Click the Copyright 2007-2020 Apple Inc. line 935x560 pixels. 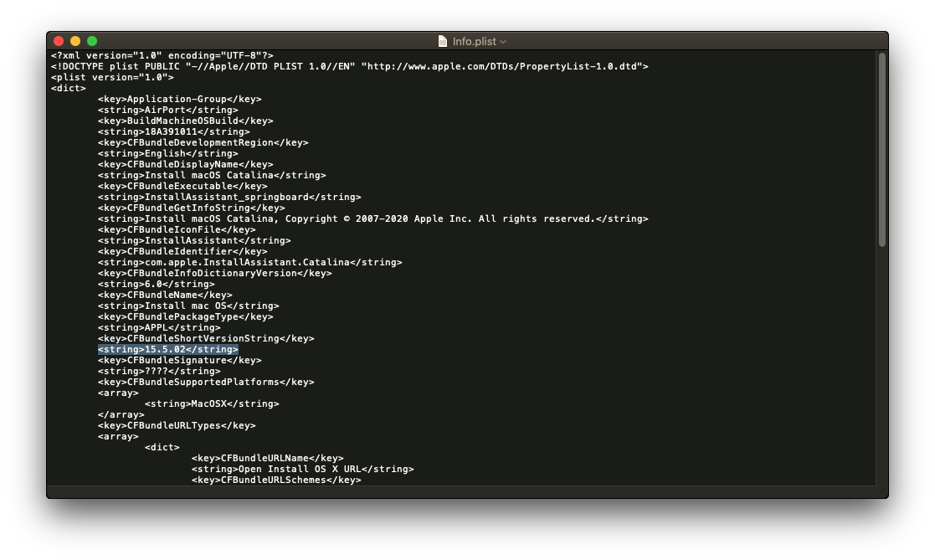coord(373,218)
